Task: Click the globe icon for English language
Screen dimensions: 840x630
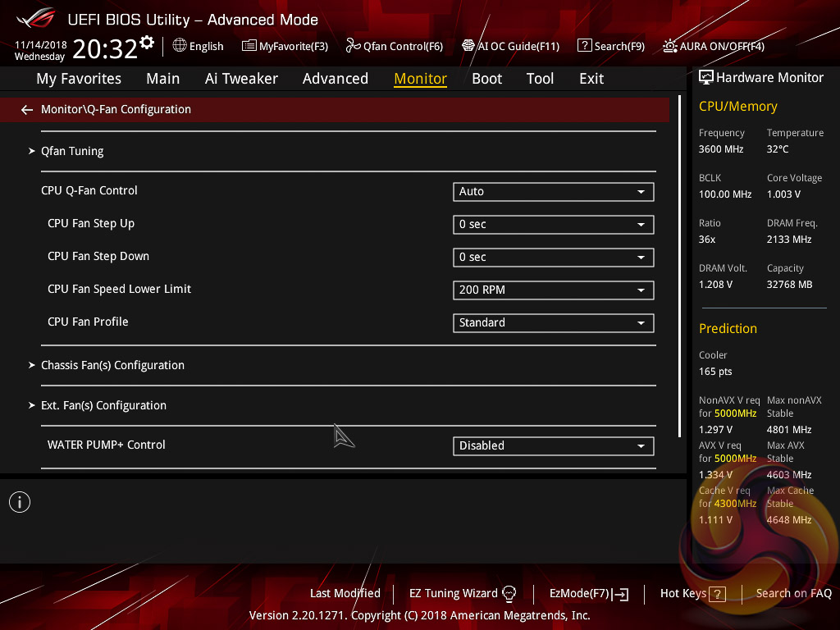Action: pos(180,46)
